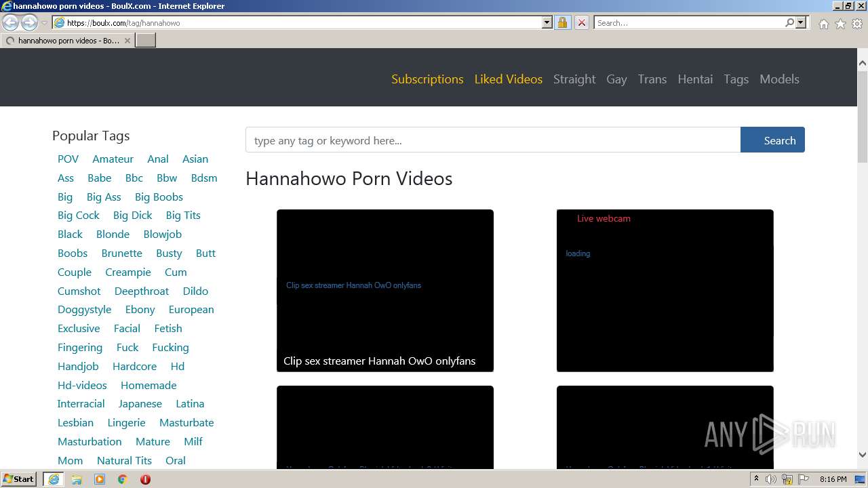This screenshot has width=868, height=488.
Task: Select the Hentai category in the header
Action: point(695,79)
